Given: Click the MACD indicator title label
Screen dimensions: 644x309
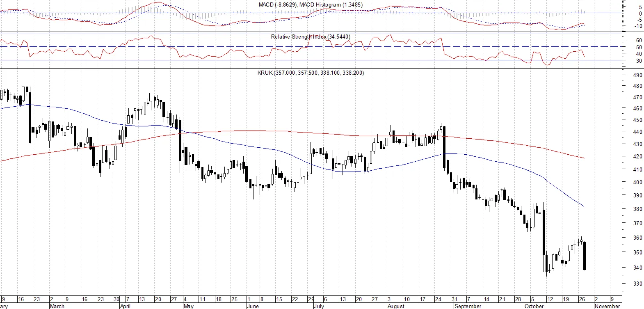Looking at the screenshot, I should pos(311,5).
